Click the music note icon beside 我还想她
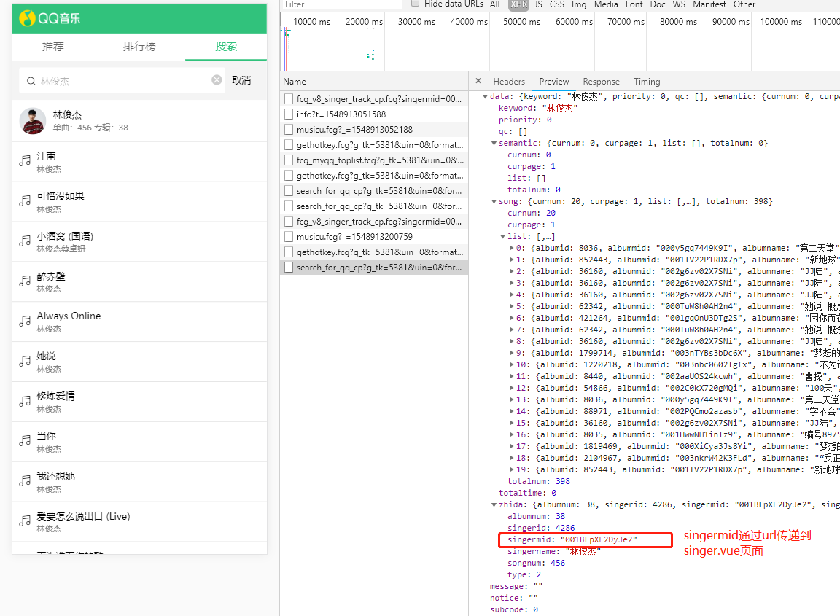The height and width of the screenshot is (616, 840). 25,481
